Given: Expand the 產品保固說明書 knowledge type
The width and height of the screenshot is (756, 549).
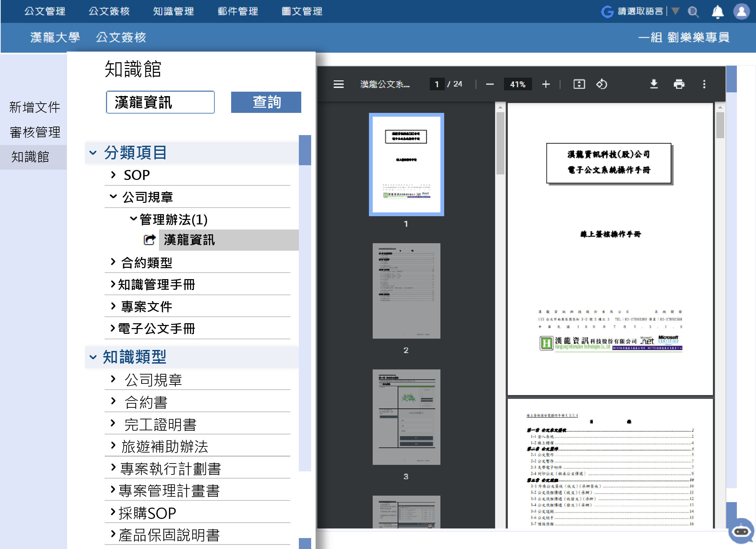Looking at the screenshot, I should tap(113, 534).
